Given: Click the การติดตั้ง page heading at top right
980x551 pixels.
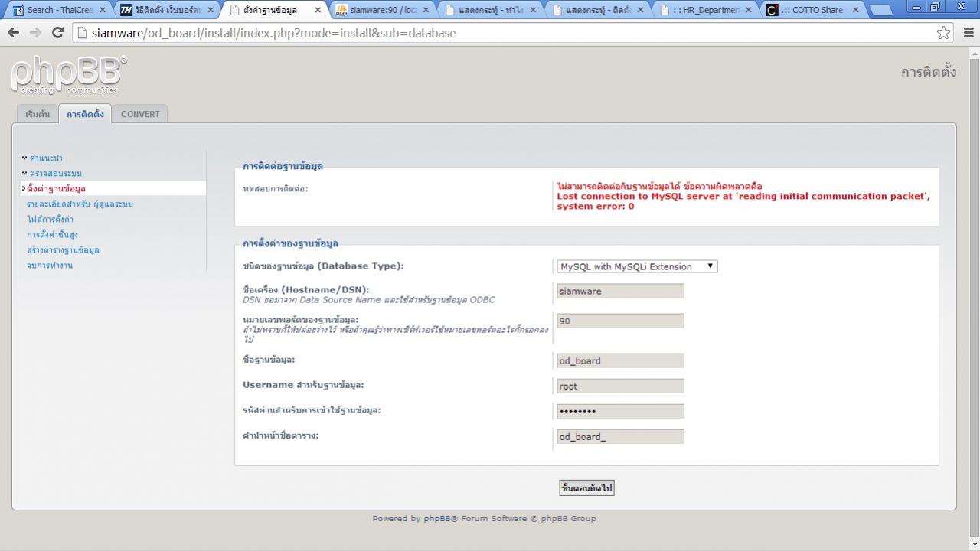Looking at the screenshot, I should 929,72.
